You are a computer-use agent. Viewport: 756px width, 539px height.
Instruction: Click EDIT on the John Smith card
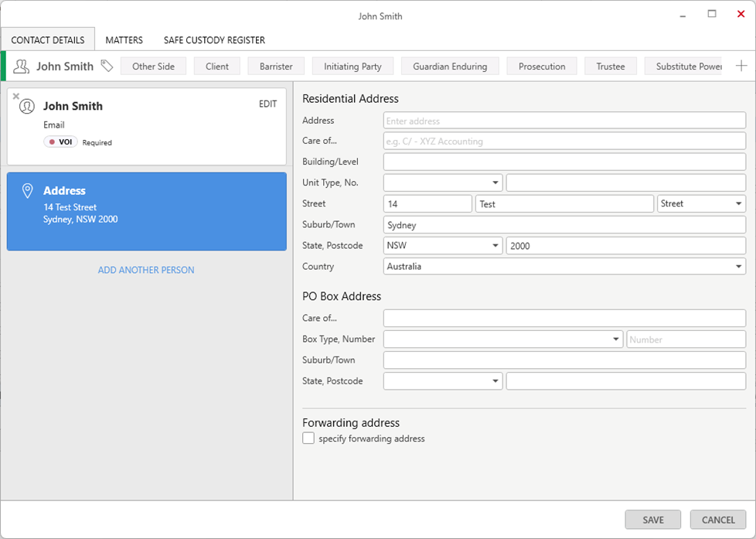coord(267,104)
